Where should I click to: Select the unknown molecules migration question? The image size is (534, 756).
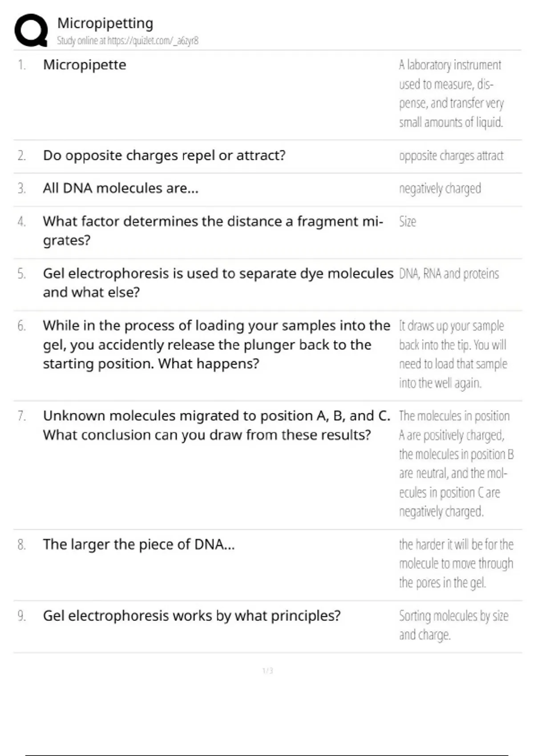[x=216, y=425]
